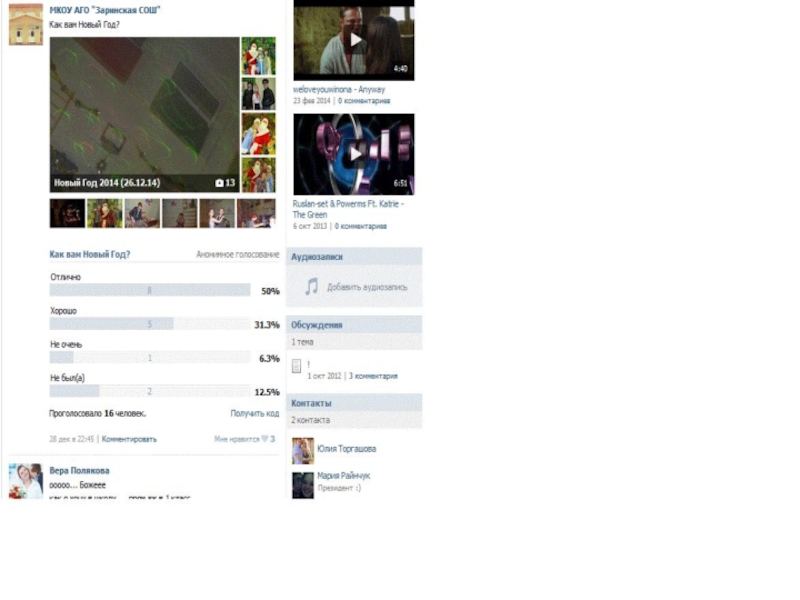Select the Не очень poll result bar
800x600 pixels.
coord(150,358)
